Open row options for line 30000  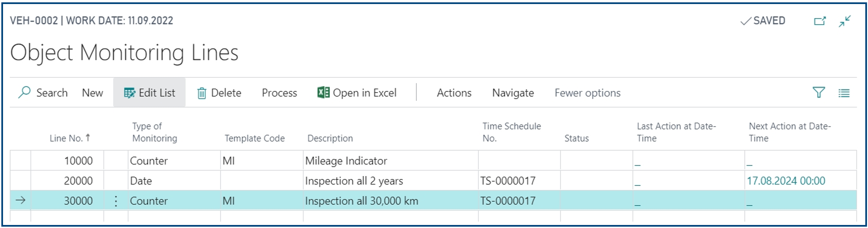(x=116, y=201)
